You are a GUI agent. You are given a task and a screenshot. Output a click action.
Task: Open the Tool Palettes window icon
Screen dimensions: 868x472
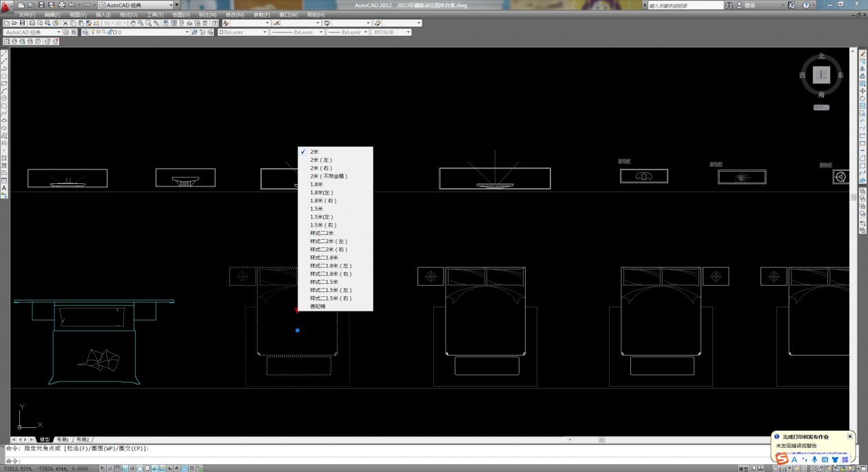[181, 23]
